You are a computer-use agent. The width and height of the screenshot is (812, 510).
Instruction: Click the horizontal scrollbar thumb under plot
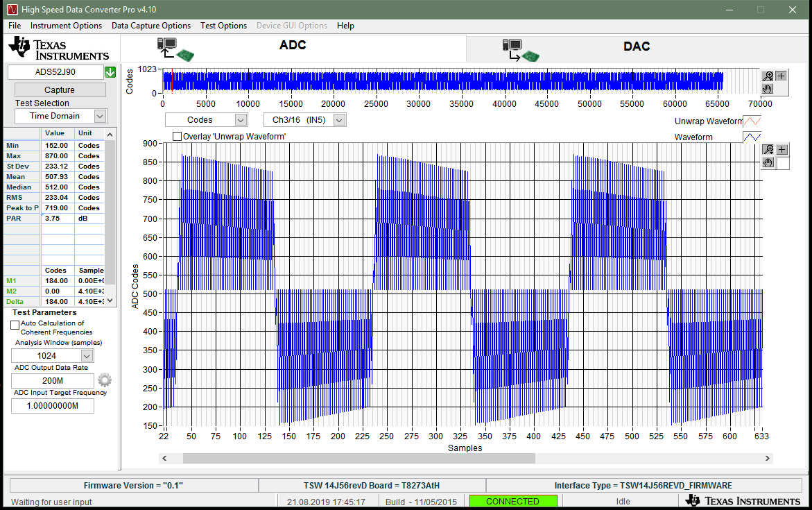point(359,458)
